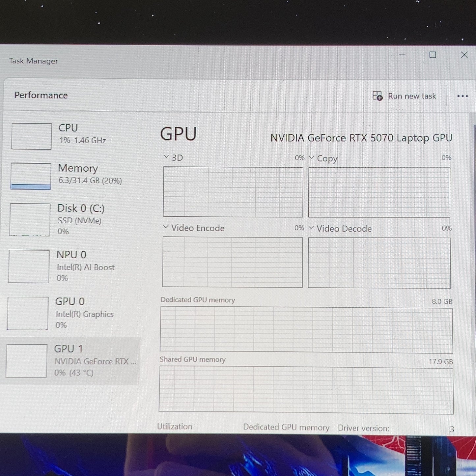
Task: Open the Copy graph engine dropdown
Action: click(x=312, y=158)
